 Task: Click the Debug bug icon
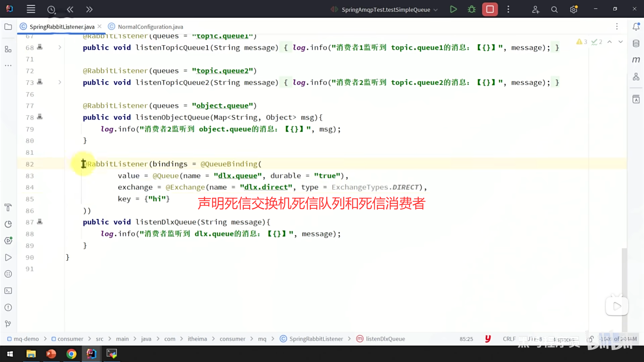pyautogui.click(x=472, y=9)
